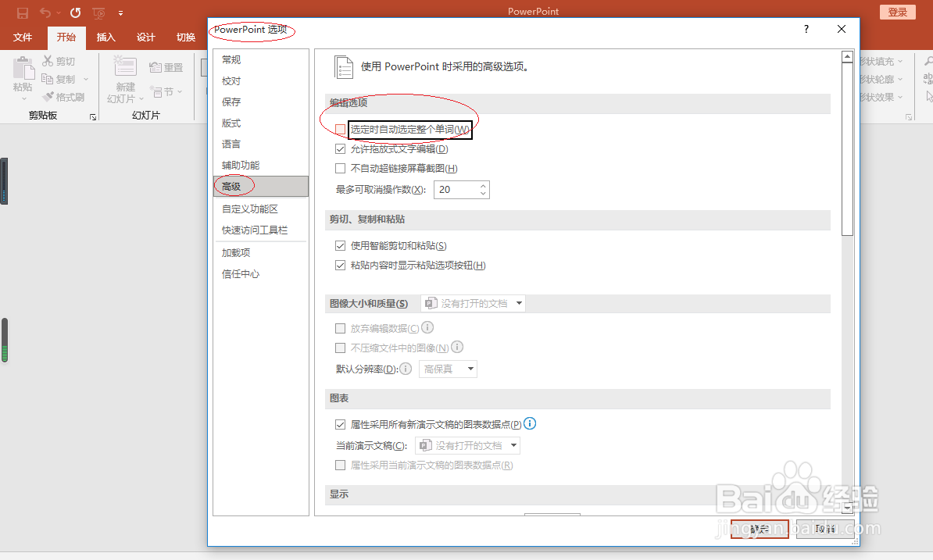Click the start slideshow icon in title bar
The image size is (933, 560).
tap(98, 13)
